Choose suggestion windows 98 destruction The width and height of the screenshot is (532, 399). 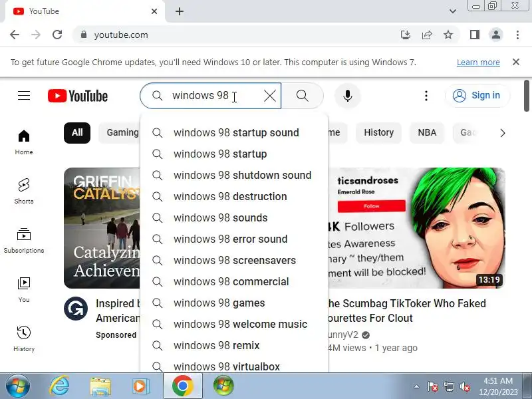(234, 196)
